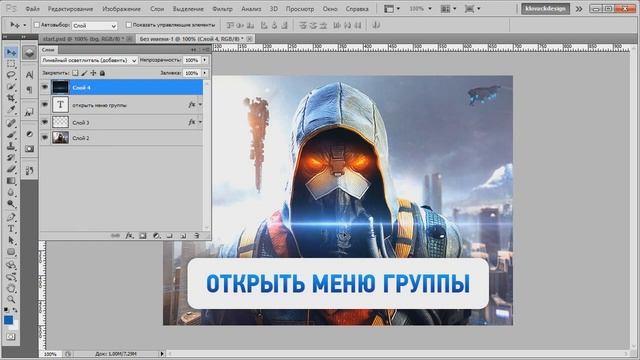640x360 pixels.
Task: Select the Dodge tool
Action: (11, 204)
